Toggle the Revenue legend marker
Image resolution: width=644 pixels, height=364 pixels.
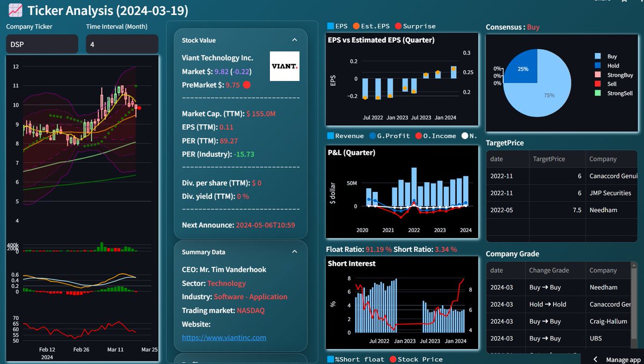pos(331,136)
